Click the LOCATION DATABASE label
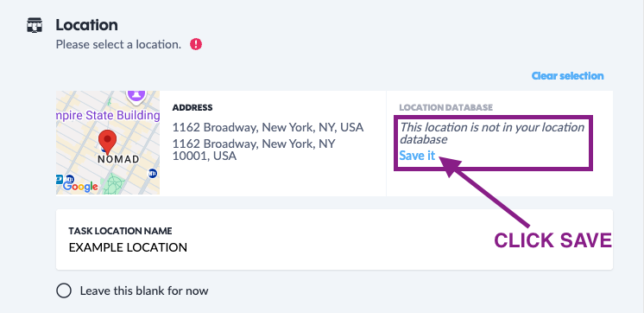Image resolution: width=644 pixels, height=313 pixels. pyautogui.click(x=445, y=108)
